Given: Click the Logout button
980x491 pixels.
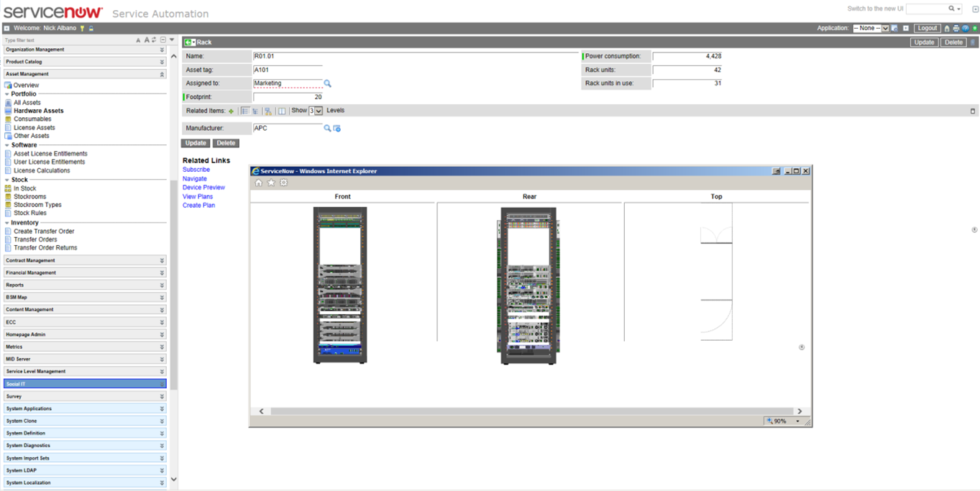Looking at the screenshot, I should click(927, 28).
